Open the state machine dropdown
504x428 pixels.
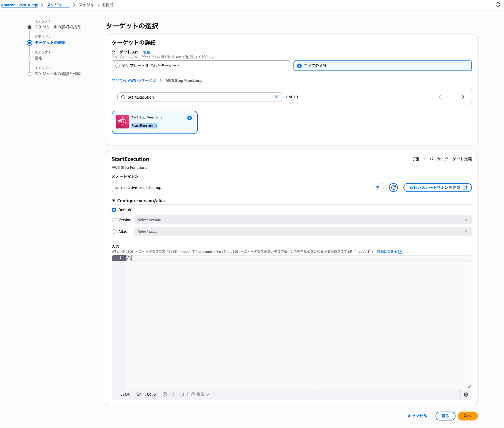coord(247,188)
